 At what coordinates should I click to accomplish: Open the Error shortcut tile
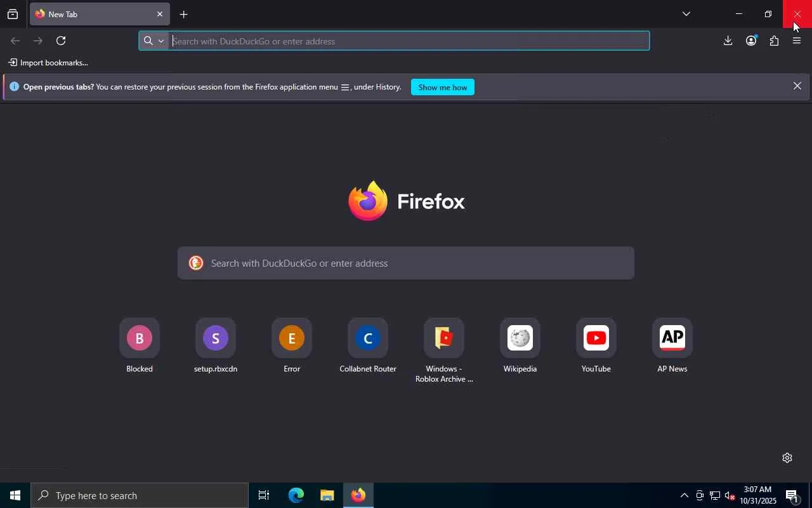(x=292, y=345)
